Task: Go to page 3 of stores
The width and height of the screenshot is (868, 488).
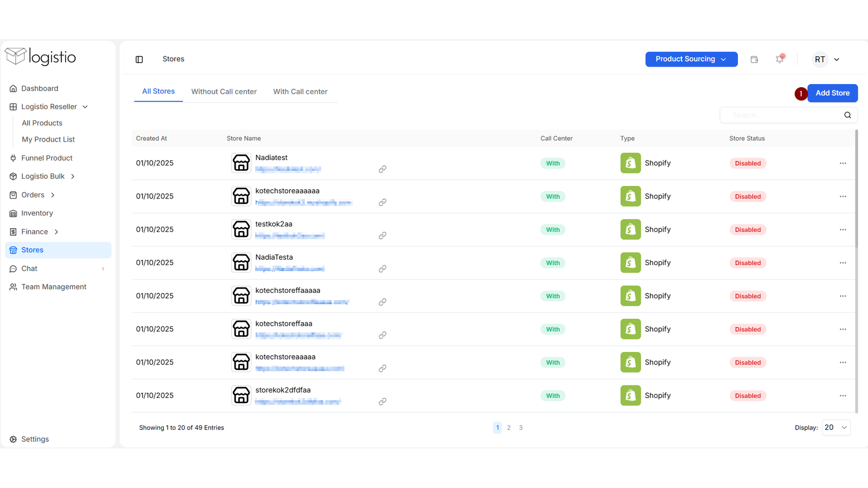Action: pos(521,428)
